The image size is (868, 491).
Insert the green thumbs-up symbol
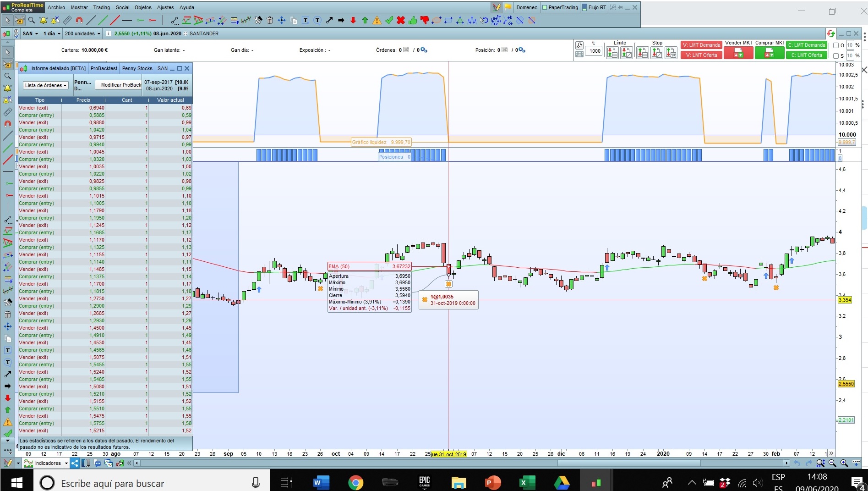click(413, 20)
